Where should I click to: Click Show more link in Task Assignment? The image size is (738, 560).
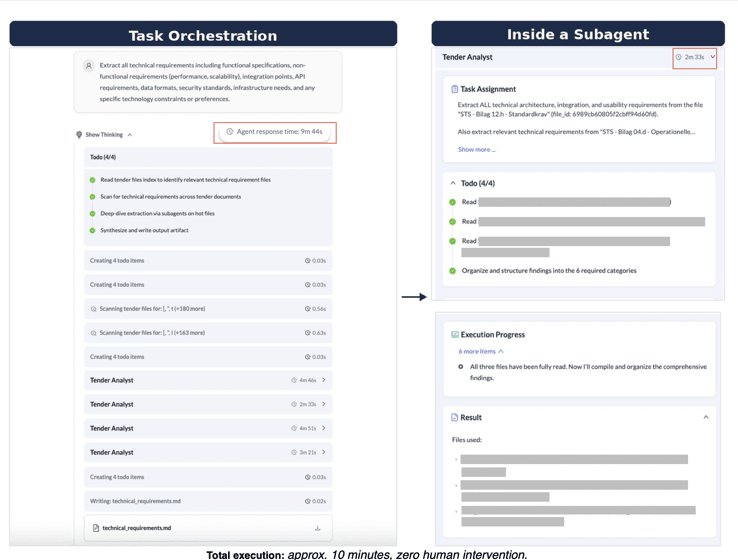click(476, 150)
